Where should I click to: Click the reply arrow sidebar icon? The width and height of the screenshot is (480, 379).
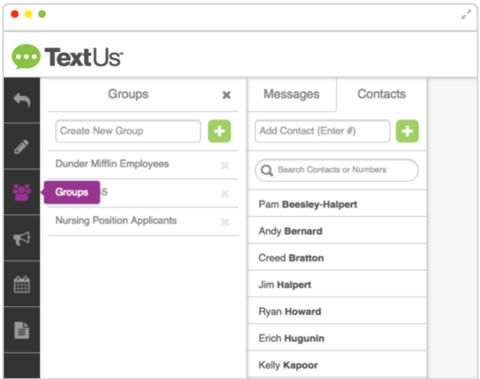22,100
